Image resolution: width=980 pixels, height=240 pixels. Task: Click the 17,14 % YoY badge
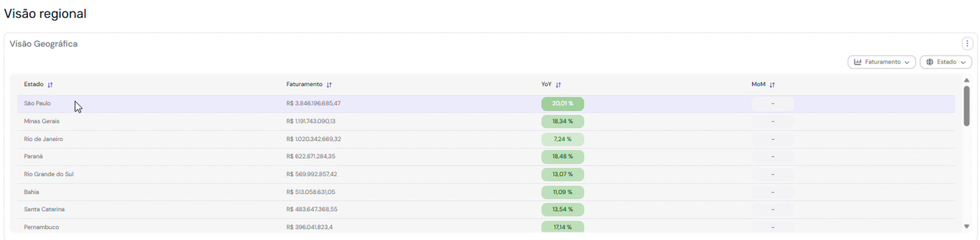[x=562, y=227]
